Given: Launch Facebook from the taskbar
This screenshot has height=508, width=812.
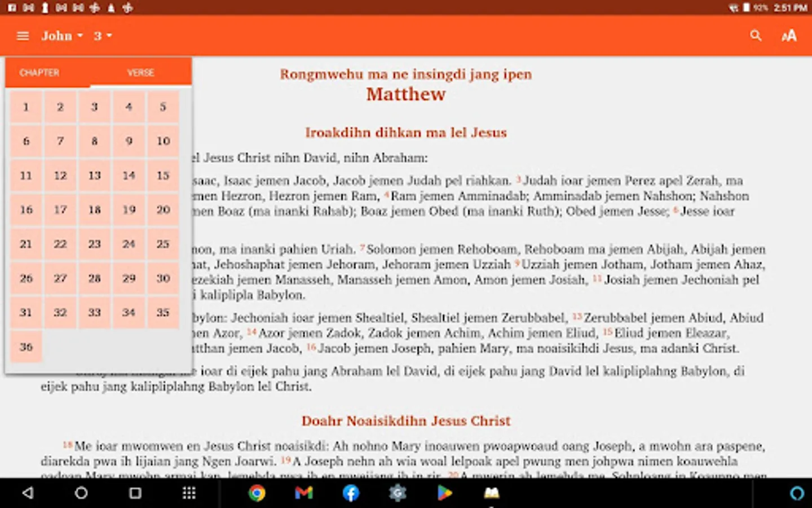Looking at the screenshot, I should click(x=351, y=493).
